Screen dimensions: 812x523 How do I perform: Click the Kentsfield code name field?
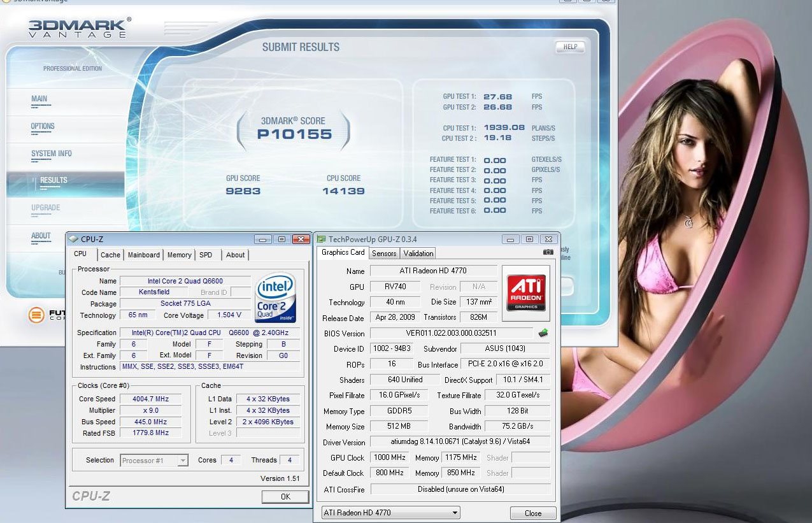coord(153,292)
